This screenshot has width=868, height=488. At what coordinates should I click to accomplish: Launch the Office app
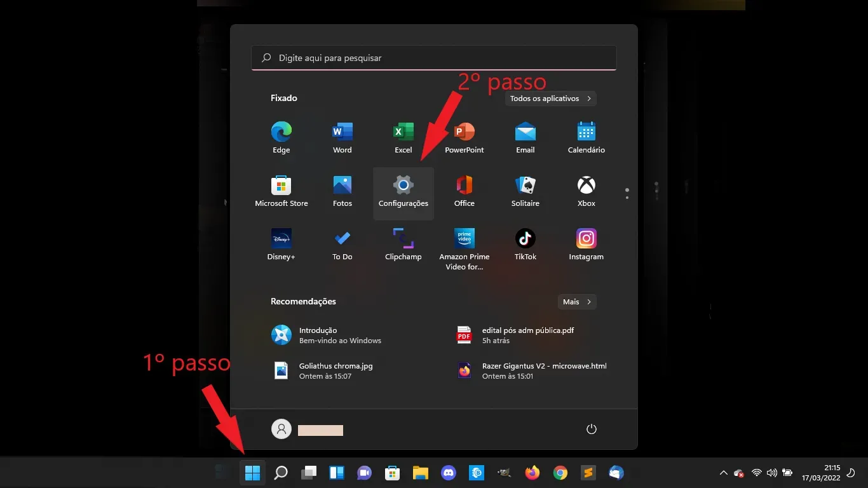[465, 191]
